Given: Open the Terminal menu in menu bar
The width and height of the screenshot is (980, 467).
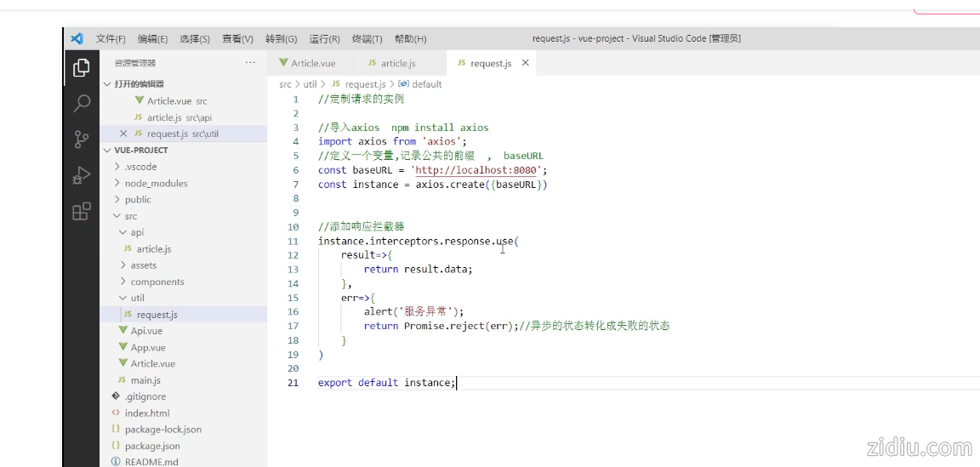Looking at the screenshot, I should point(367,39).
